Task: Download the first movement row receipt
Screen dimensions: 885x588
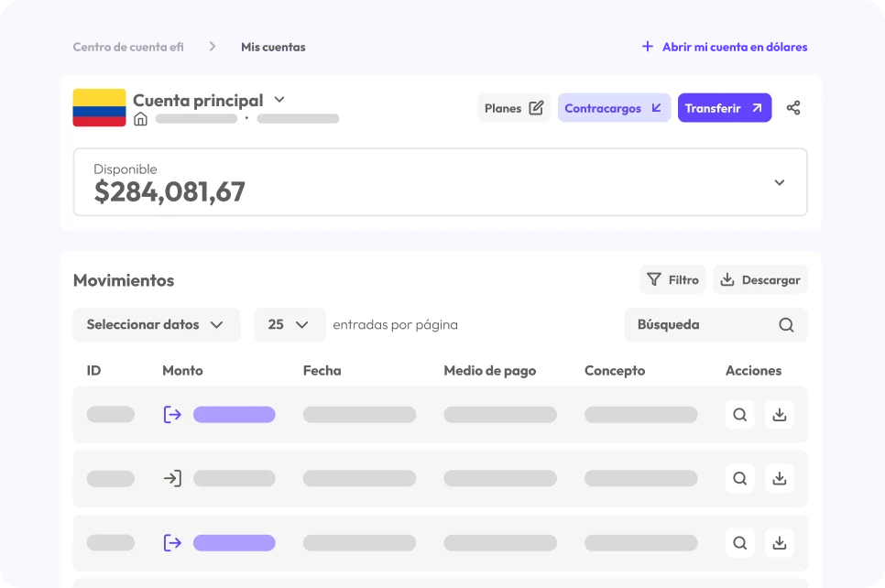Action: point(779,415)
